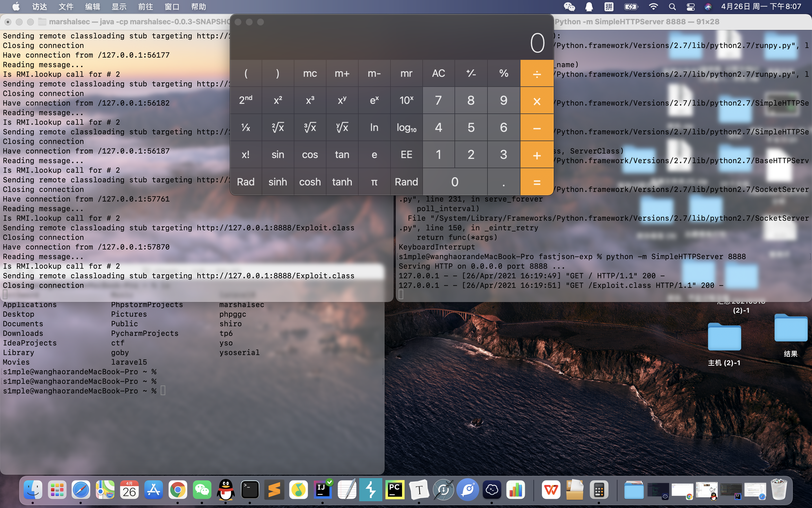Toggle the 2nd functions key in Calculator
This screenshot has height=508, width=812.
click(x=246, y=100)
